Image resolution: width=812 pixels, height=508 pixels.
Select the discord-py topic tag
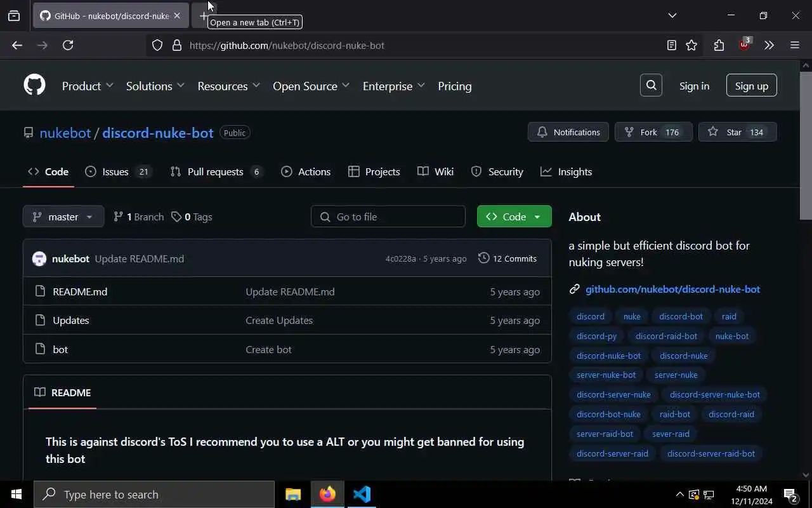596,336
